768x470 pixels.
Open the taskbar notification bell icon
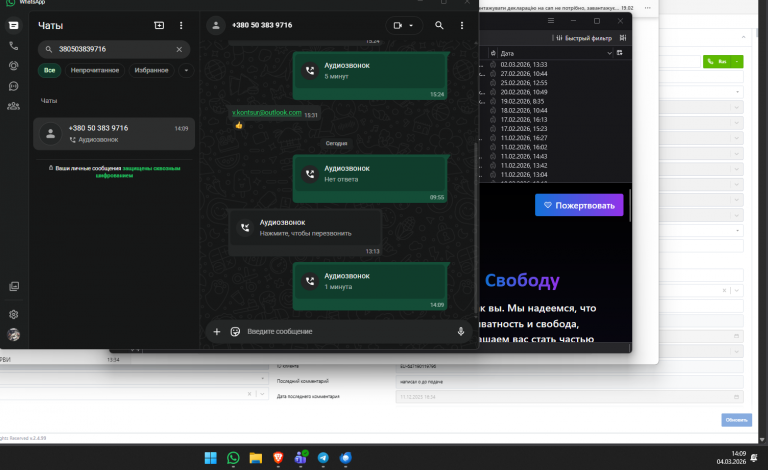(x=754, y=458)
